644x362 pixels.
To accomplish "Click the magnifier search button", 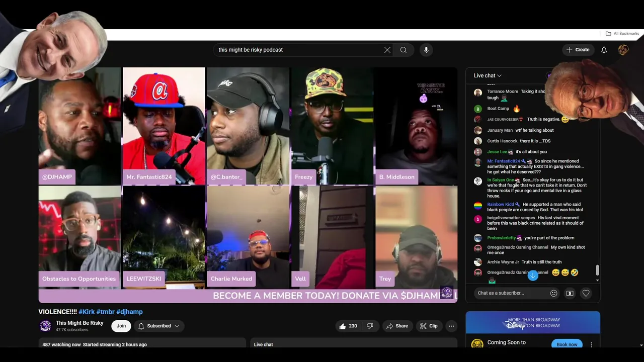I will click(404, 50).
